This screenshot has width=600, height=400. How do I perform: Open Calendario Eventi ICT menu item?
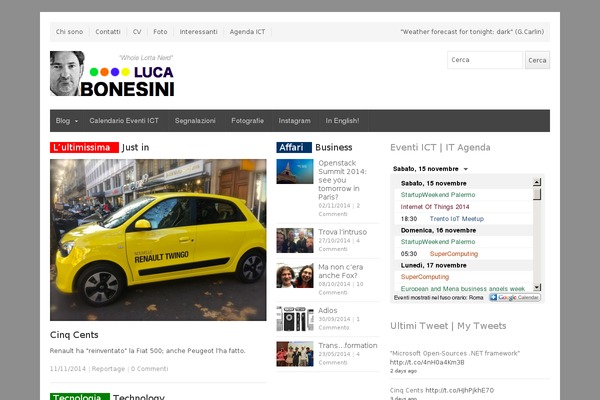[124, 121]
